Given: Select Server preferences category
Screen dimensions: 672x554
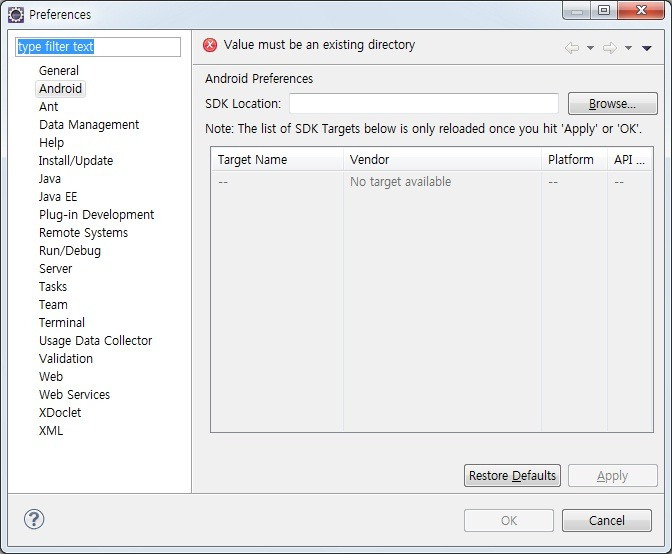Looking at the screenshot, I should tap(55, 269).
